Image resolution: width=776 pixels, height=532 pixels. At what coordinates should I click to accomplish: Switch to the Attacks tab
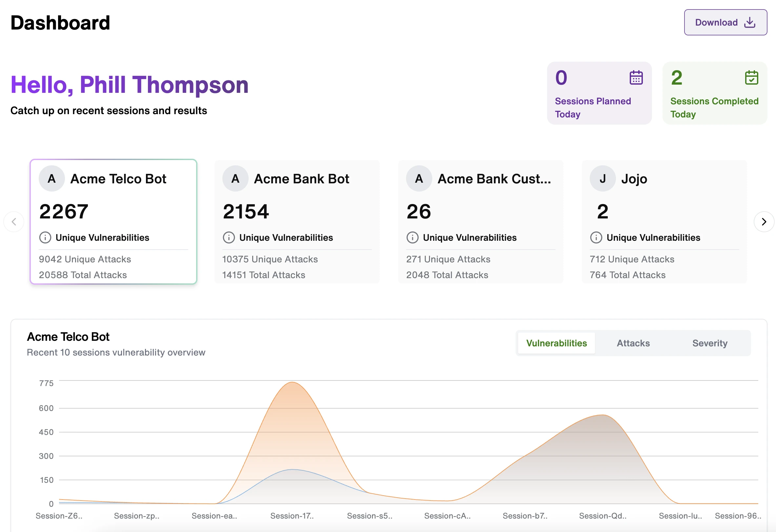pyautogui.click(x=633, y=343)
